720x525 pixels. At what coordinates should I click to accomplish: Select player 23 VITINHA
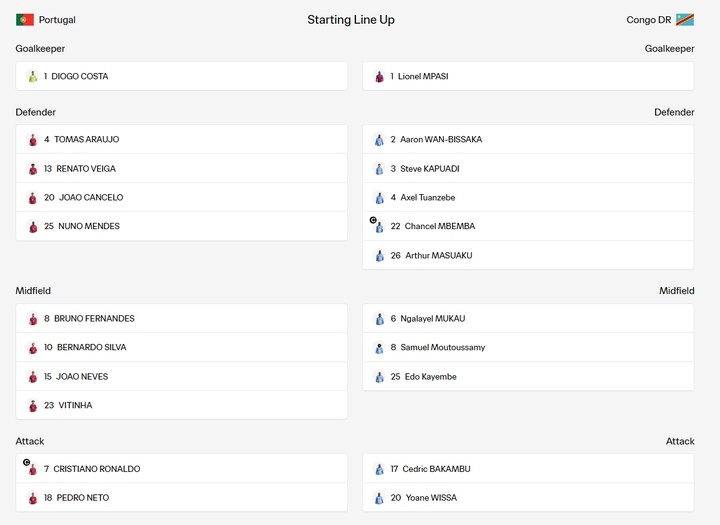[x=181, y=405]
